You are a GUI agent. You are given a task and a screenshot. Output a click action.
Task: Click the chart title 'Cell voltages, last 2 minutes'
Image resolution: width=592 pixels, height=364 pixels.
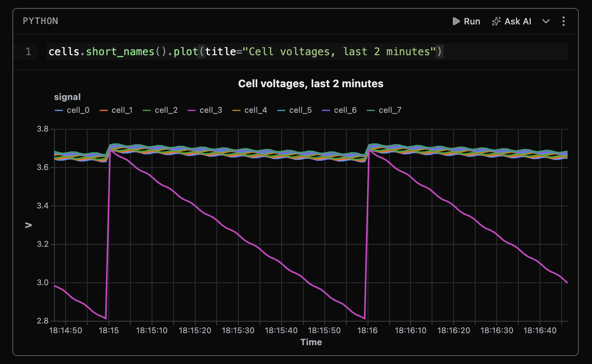311,84
